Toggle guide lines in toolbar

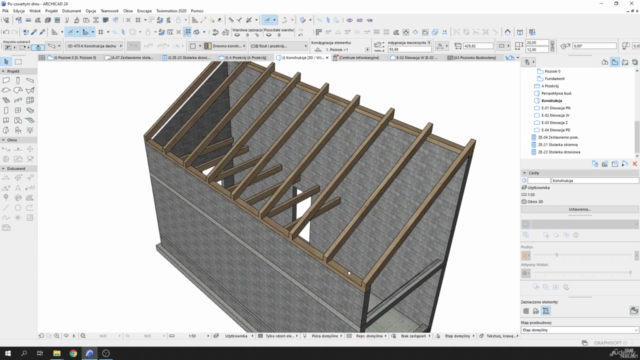point(70,32)
